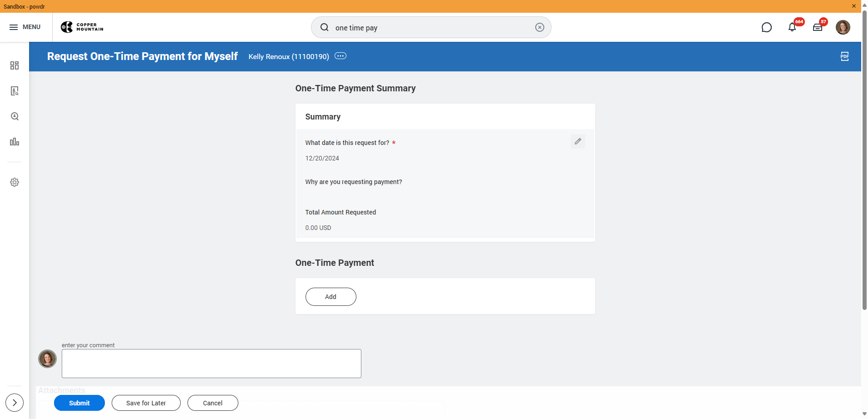Open the bar chart sidebar icon
Screen dimensions: 868x419
(x=15, y=142)
